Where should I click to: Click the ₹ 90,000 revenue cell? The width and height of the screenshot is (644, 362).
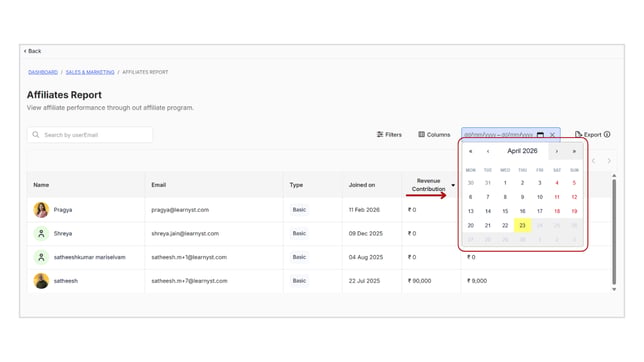pos(419,281)
